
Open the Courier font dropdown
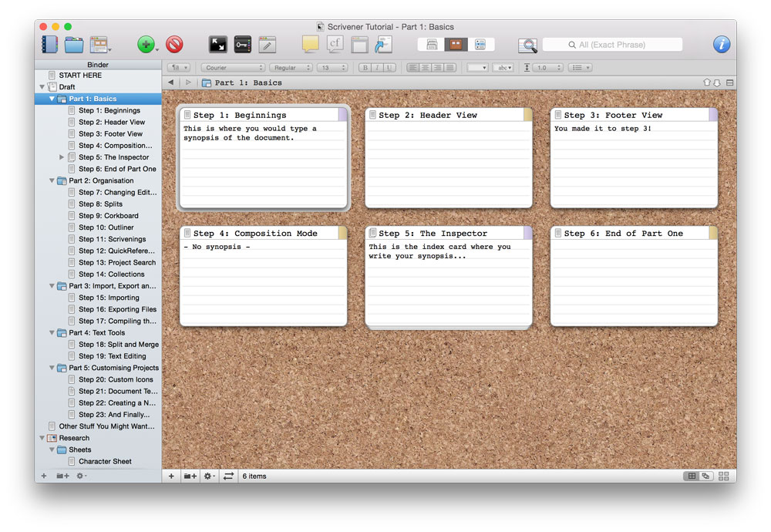coord(233,67)
